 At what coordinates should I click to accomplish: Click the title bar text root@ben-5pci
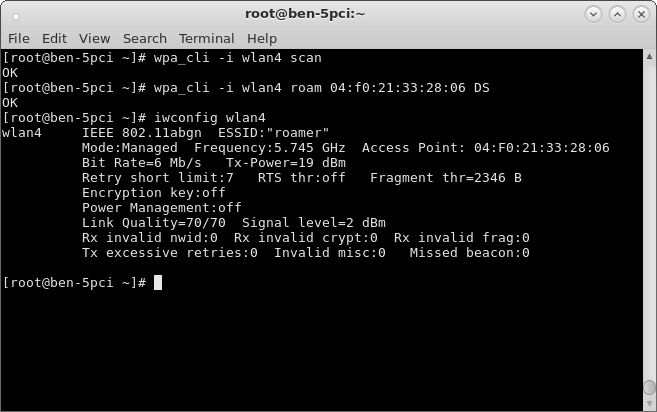[305, 14]
